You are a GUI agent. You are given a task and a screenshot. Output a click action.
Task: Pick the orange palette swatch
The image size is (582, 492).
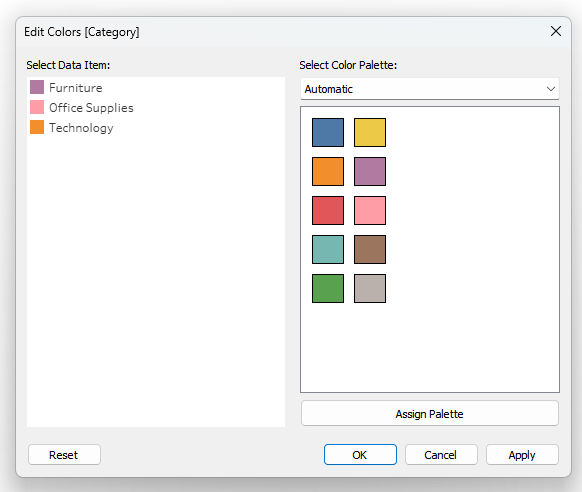[328, 171]
